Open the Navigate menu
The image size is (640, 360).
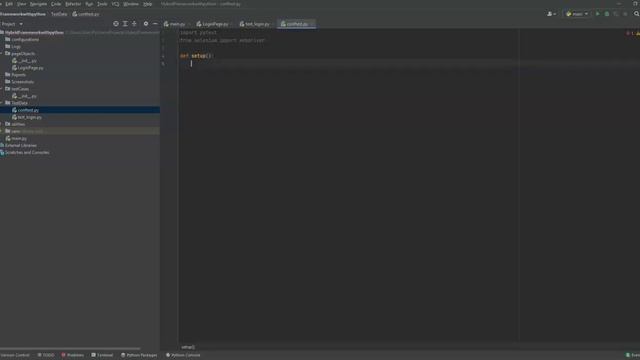point(38,4)
